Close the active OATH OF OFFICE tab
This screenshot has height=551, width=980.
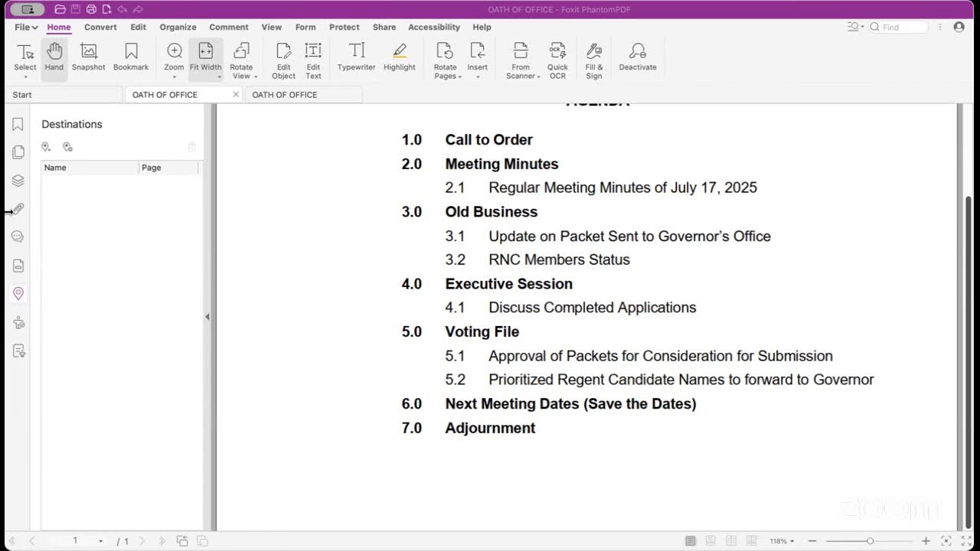point(236,95)
